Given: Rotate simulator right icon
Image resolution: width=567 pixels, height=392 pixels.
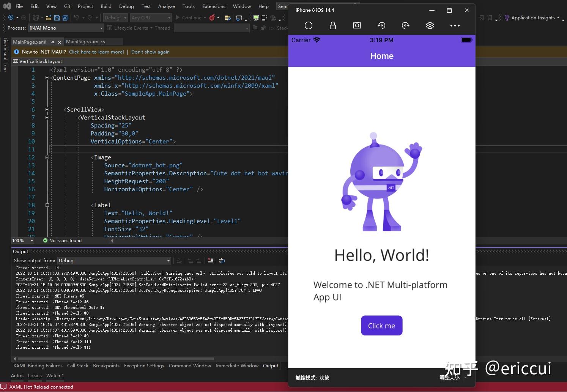Looking at the screenshot, I should (x=406, y=25).
